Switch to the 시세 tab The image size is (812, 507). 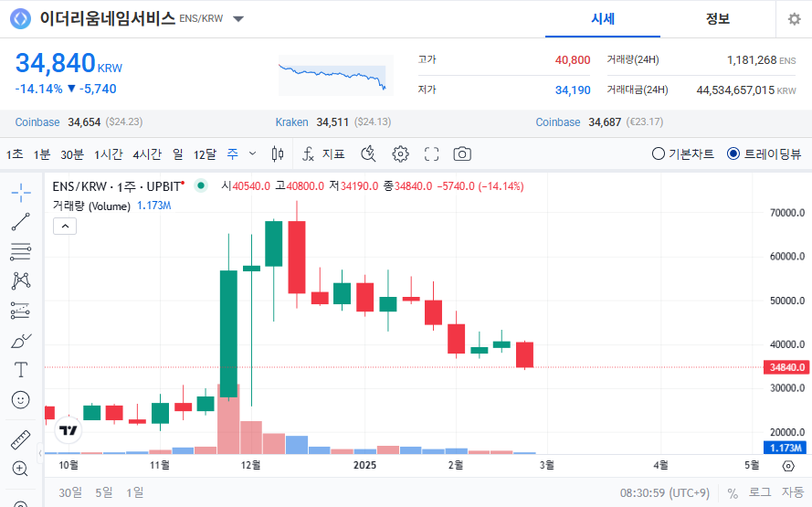click(x=603, y=19)
